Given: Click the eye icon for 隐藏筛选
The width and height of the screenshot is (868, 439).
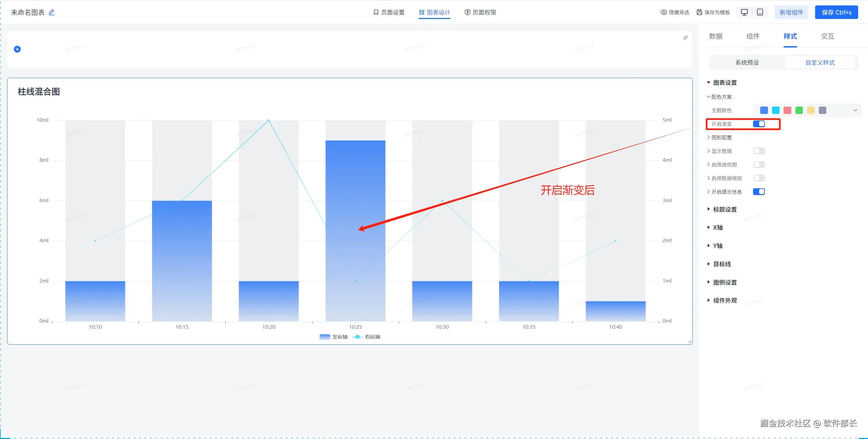Looking at the screenshot, I should point(664,13).
